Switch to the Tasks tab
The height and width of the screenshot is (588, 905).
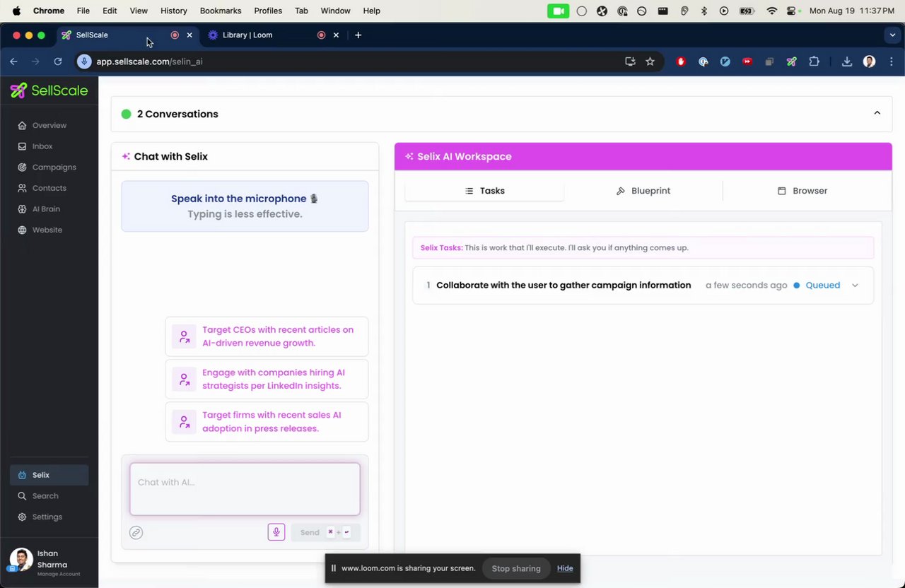coord(485,191)
